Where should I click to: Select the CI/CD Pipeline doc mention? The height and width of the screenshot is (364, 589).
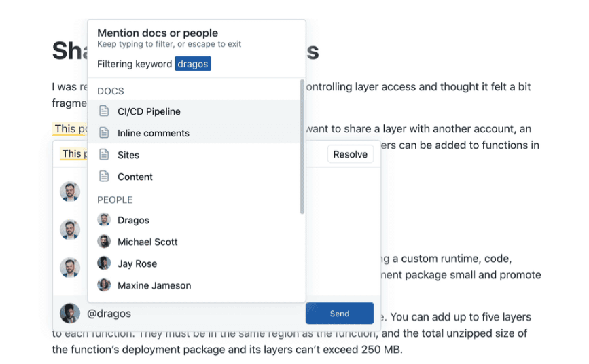149,111
